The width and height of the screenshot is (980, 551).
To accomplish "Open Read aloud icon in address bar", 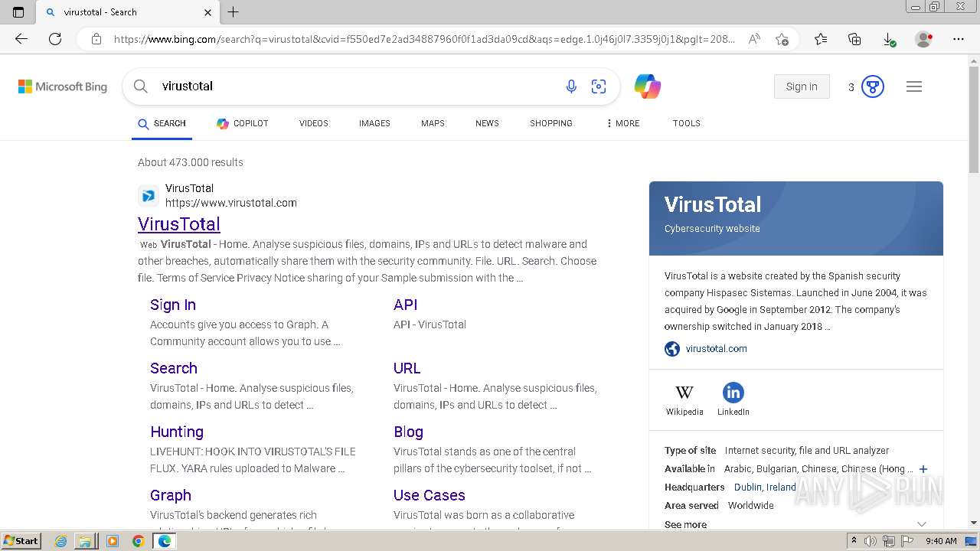I will [x=754, y=39].
